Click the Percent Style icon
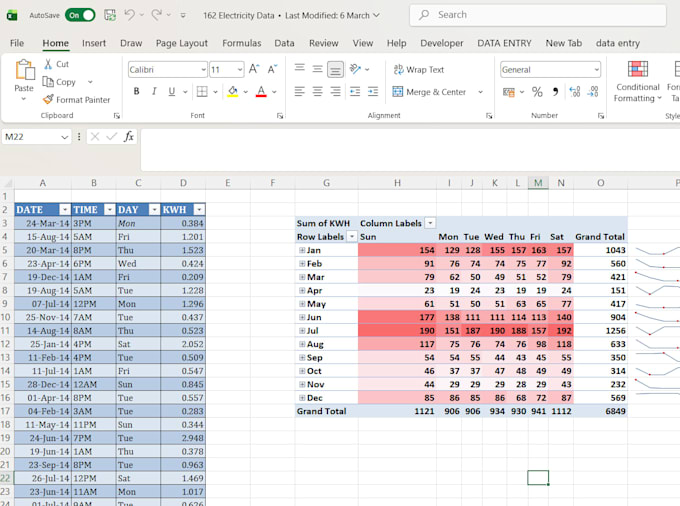Image resolution: width=680 pixels, height=506 pixels. coord(537,92)
